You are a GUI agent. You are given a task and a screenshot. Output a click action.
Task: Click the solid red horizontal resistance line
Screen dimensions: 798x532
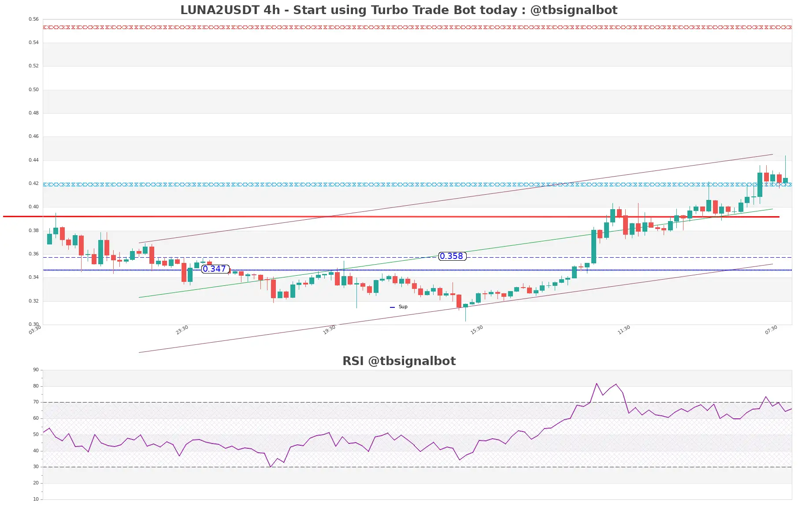click(391, 217)
